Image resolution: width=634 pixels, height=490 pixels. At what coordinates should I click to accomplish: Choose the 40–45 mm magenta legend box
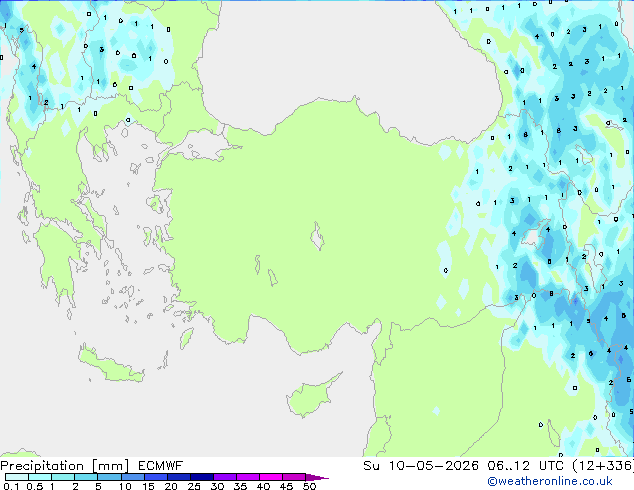[271, 477]
